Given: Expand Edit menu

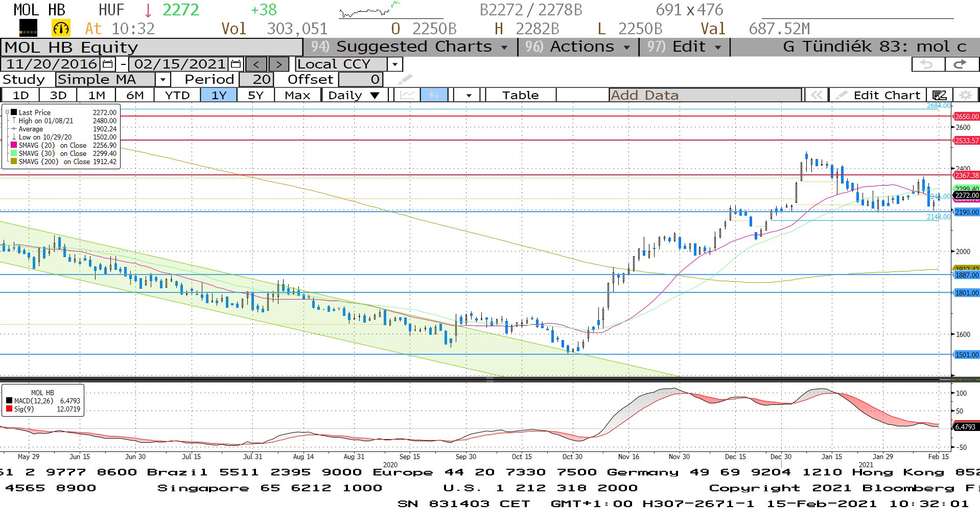Looking at the screenshot, I should 684,47.
